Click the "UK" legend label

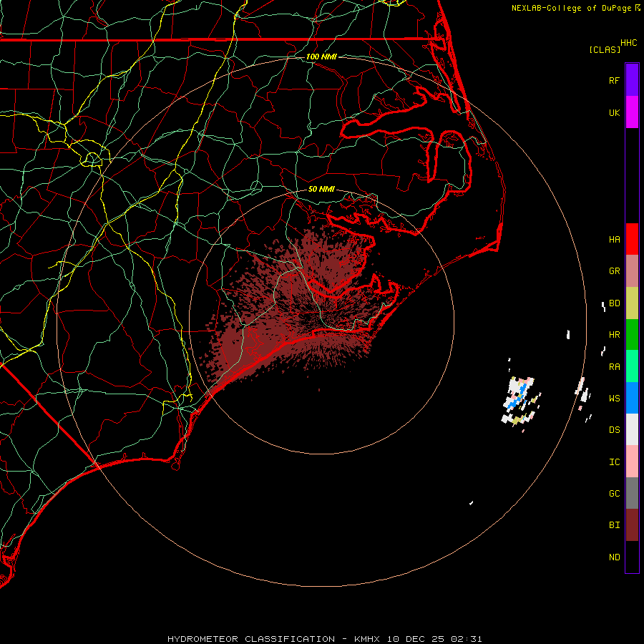point(614,112)
